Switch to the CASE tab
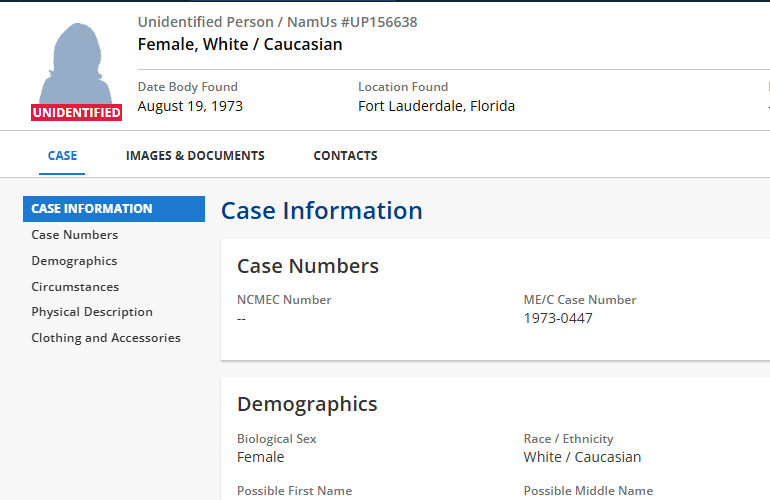 [62, 156]
